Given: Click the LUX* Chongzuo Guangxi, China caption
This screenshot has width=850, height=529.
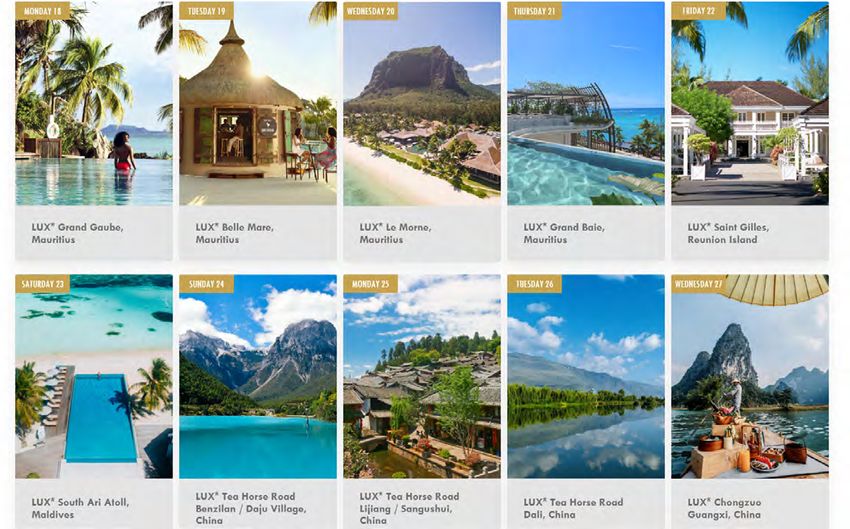Looking at the screenshot, I should [724, 508].
